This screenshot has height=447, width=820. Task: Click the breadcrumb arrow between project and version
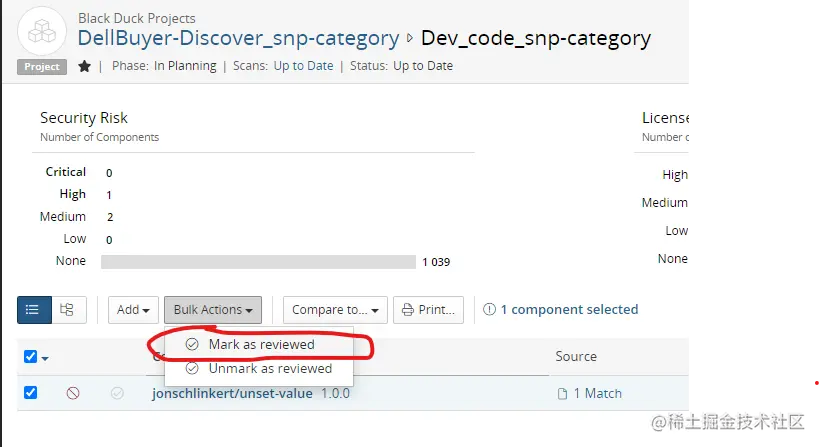[x=409, y=38]
